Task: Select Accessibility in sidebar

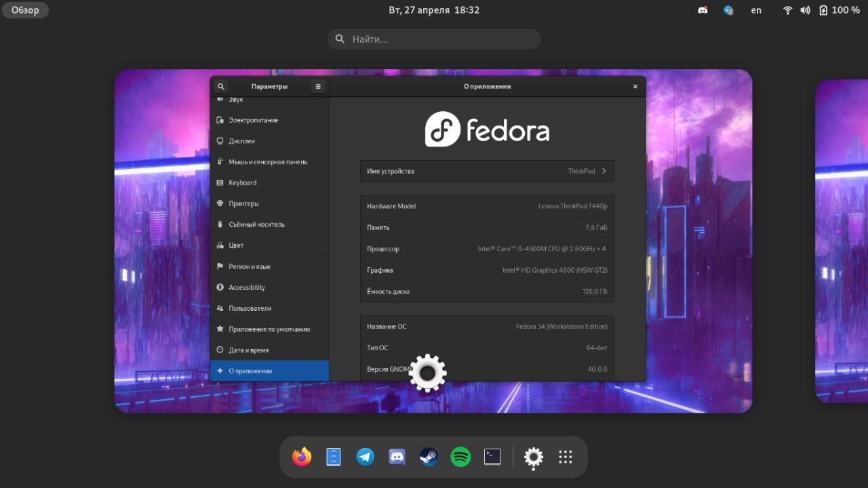Action: [269, 287]
